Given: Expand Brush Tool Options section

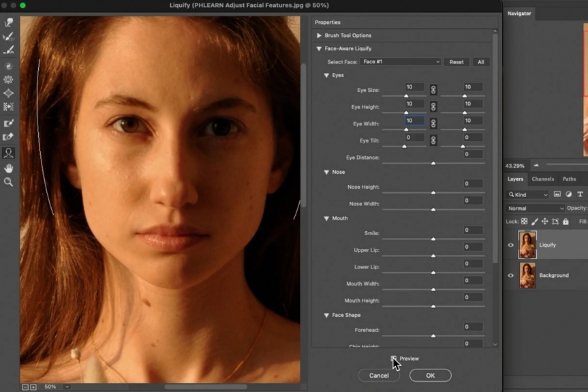Looking at the screenshot, I should click(319, 35).
